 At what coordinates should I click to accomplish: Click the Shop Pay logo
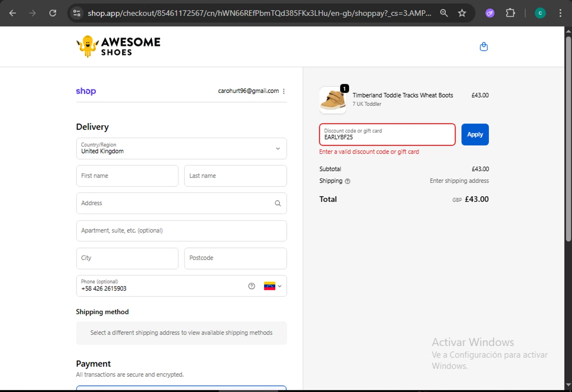pos(86,91)
